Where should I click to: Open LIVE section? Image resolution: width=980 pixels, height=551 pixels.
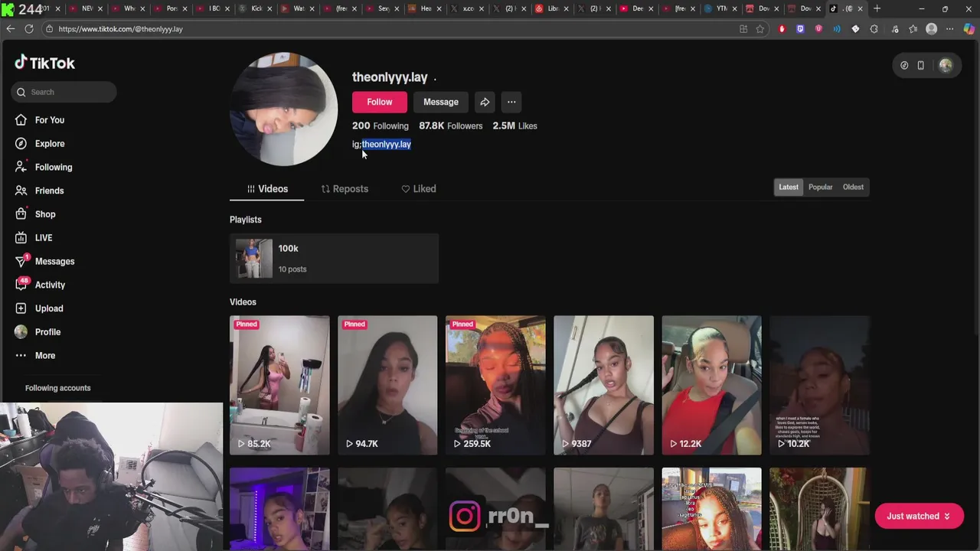tap(44, 238)
